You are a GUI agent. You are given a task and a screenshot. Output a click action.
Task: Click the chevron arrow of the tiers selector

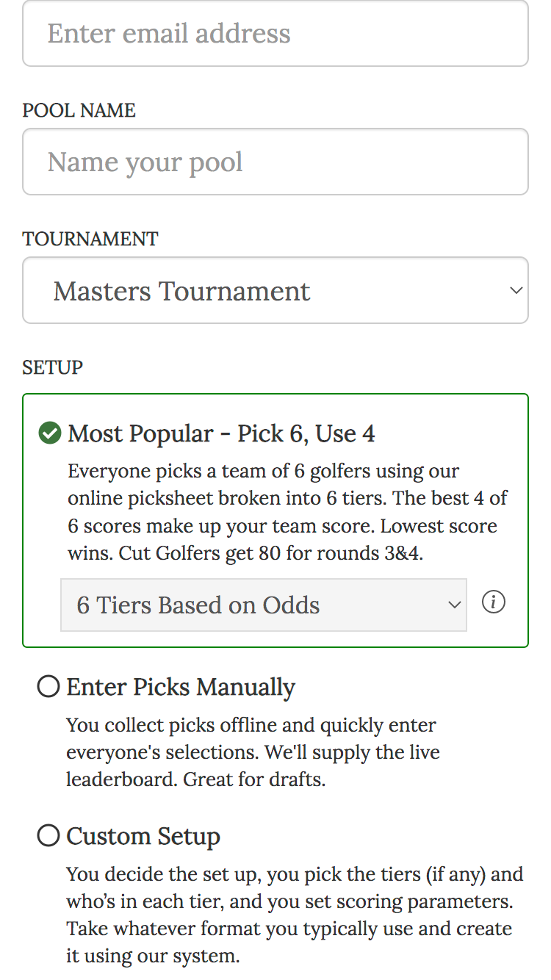pyautogui.click(x=455, y=605)
